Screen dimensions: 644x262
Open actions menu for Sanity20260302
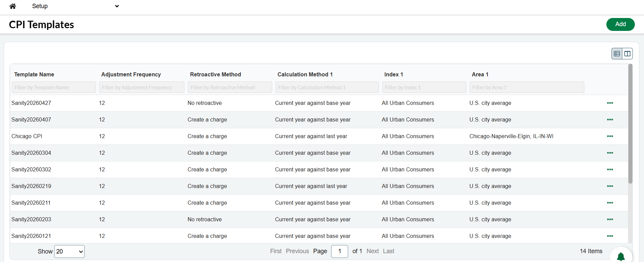pyautogui.click(x=610, y=170)
